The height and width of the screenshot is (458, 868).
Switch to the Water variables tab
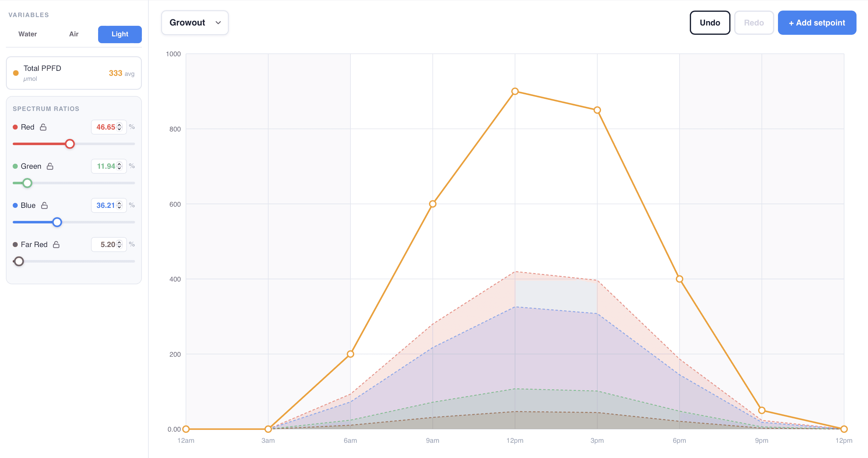coord(28,34)
